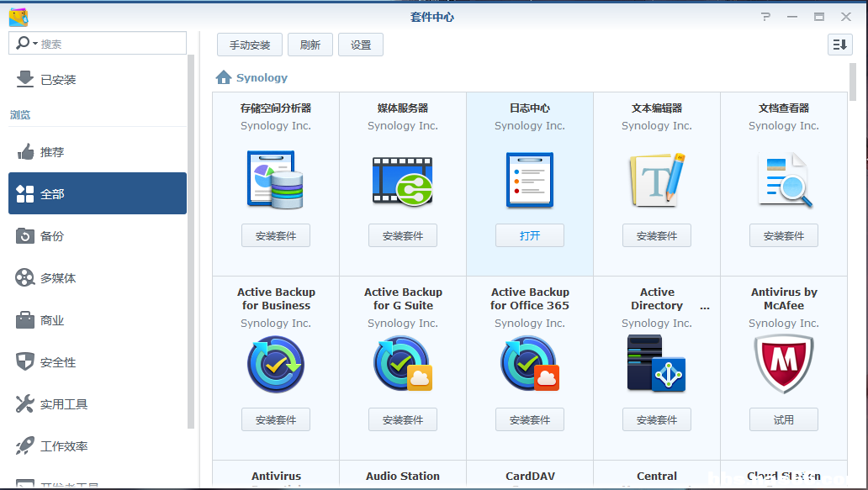Click the Antivirus by McAfee shield icon
The width and height of the screenshot is (868, 490).
(784, 365)
